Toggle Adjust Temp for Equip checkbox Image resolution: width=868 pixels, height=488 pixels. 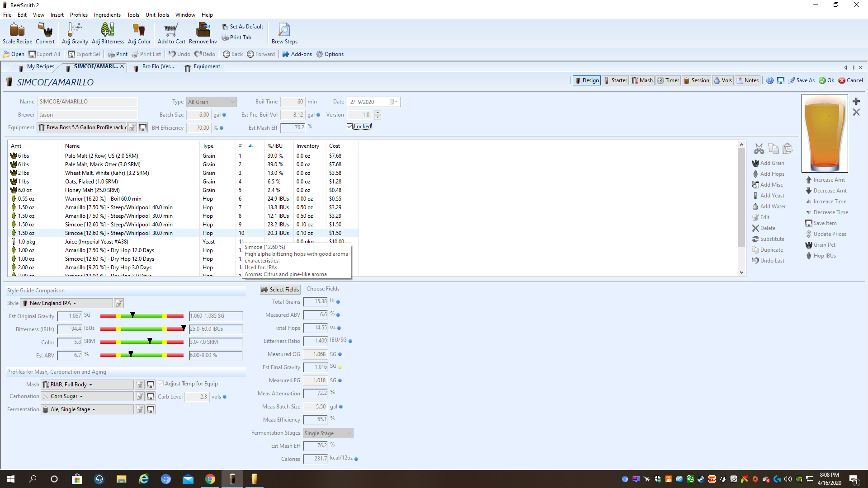(x=160, y=384)
